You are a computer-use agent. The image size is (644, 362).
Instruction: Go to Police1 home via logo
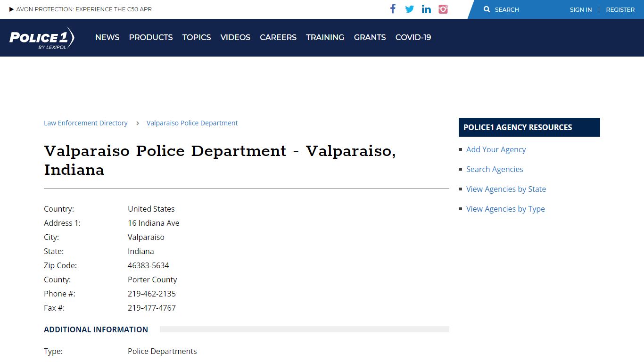pos(42,38)
